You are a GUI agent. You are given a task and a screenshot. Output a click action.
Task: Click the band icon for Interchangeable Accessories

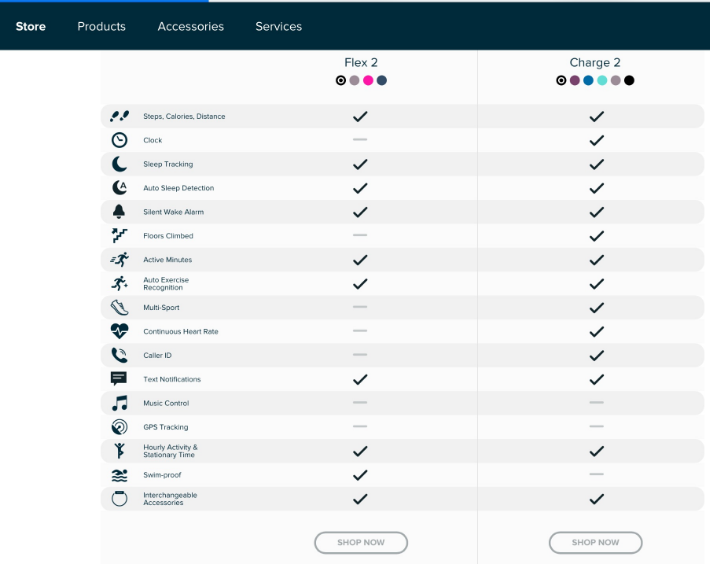pos(120,498)
